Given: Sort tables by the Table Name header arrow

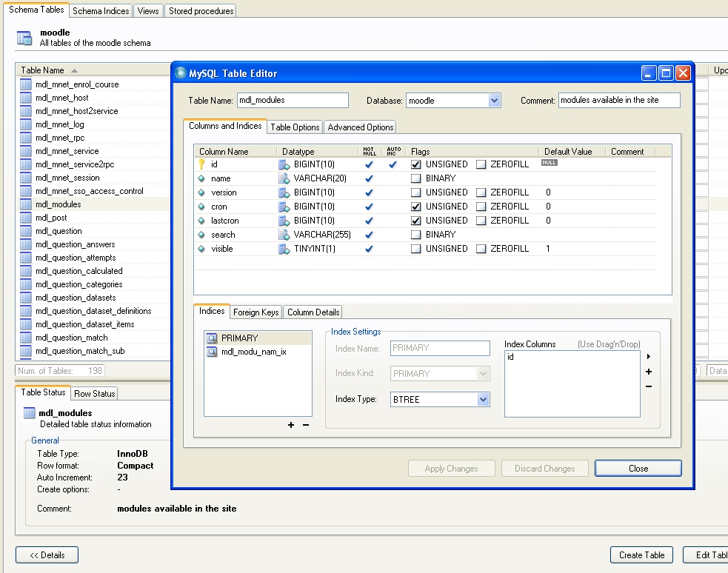Looking at the screenshot, I should pyautogui.click(x=74, y=70).
